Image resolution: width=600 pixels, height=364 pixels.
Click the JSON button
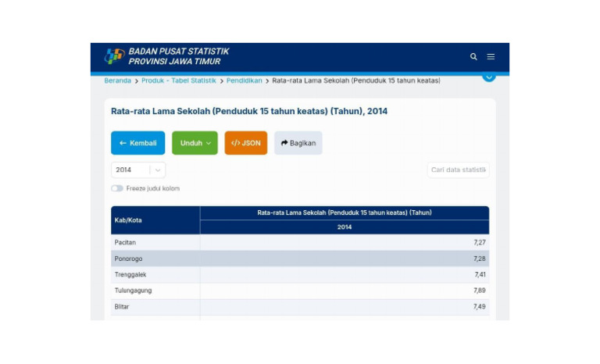point(245,143)
